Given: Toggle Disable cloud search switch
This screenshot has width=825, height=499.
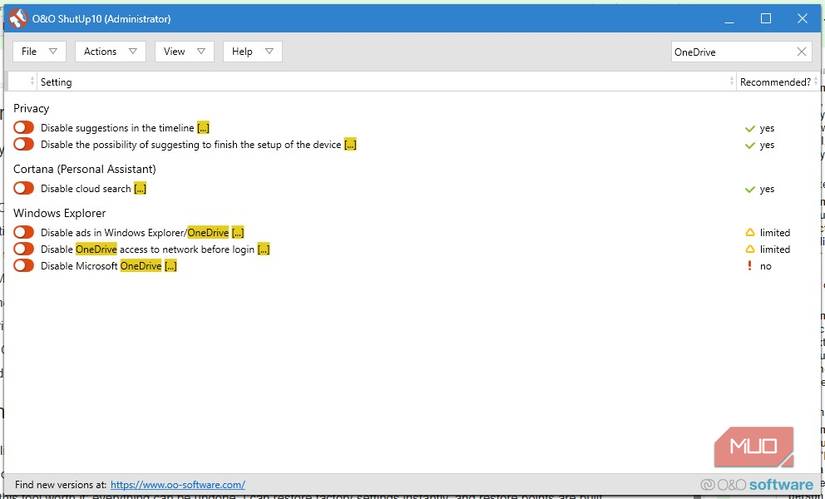Looking at the screenshot, I should pyautogui.click(x=24, y=188).
